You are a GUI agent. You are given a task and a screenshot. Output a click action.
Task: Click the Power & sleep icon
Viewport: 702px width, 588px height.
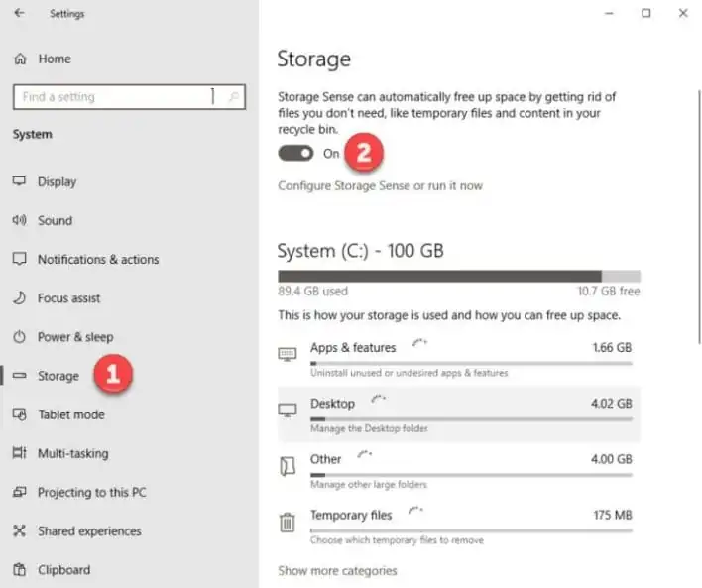tap(19, 337)
